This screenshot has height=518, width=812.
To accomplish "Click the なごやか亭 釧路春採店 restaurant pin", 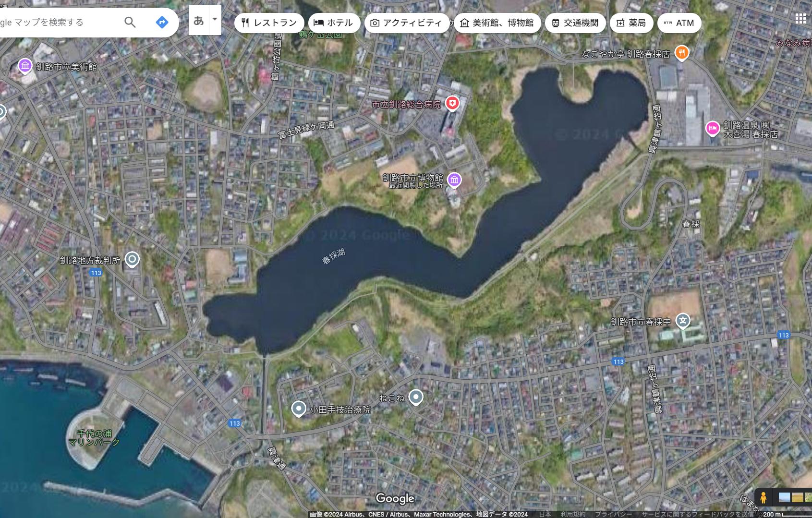I will 681,53.
